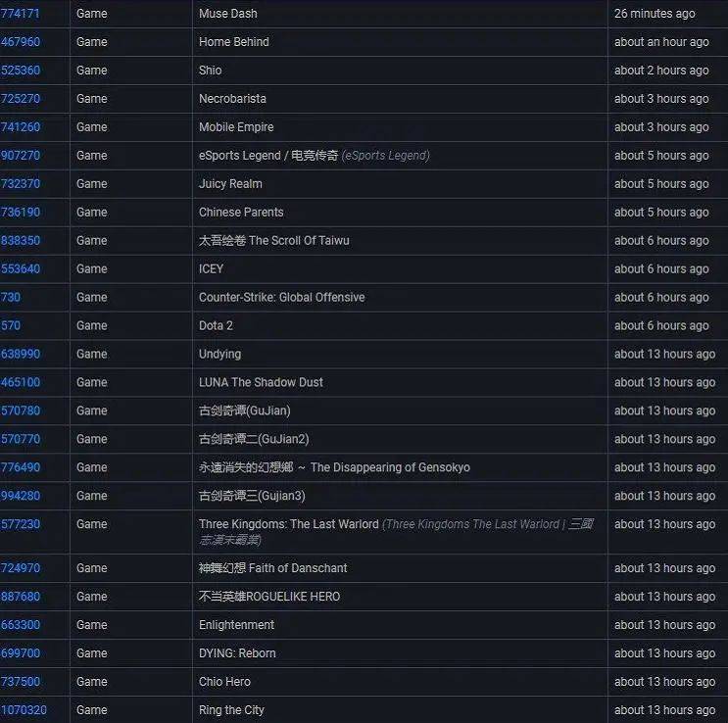Select the Chinese Parents game name
Image resolution: width=728 pixels, height=723 pixels.
click(241, 213)
